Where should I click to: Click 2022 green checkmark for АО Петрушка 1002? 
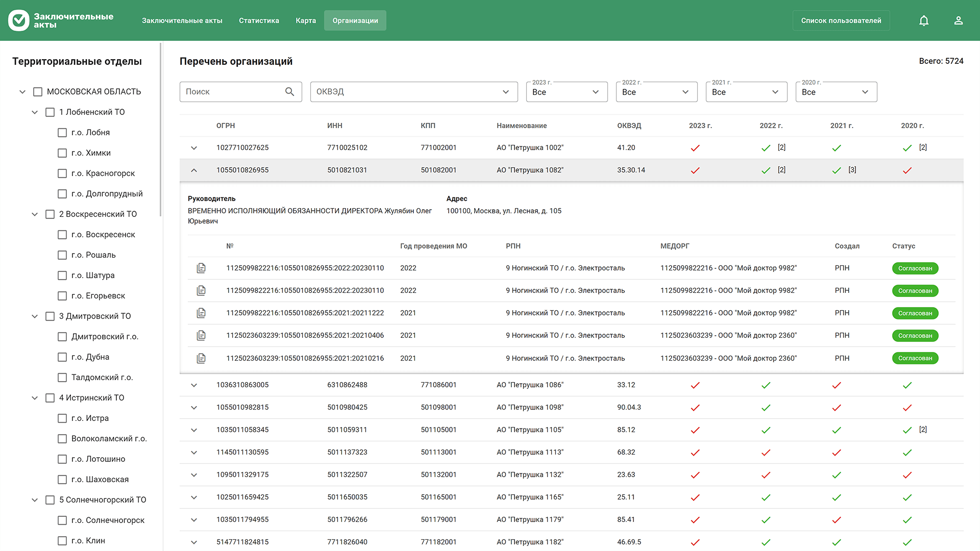[766, 148]
